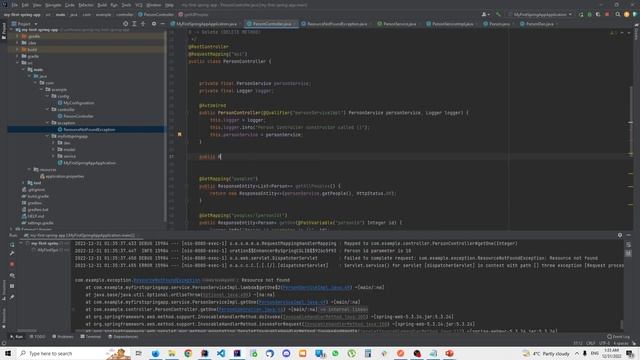Open the Help menu
The height and width of the screenshot is (360, 640).
pos(169,5)
